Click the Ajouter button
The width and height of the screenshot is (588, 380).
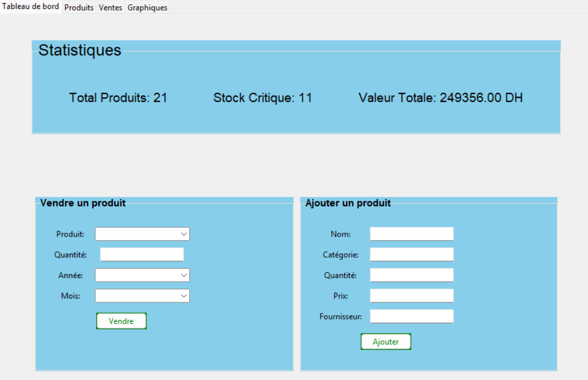coord(385,341)
